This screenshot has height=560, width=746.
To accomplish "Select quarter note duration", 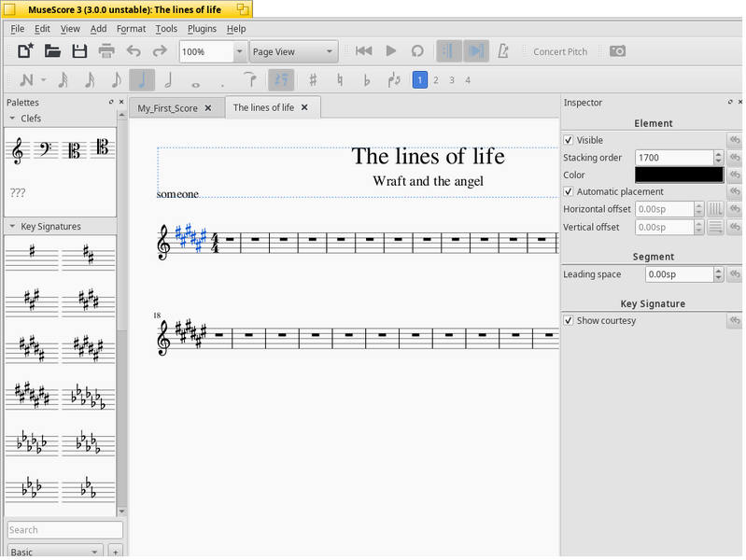I will (142, 80).
